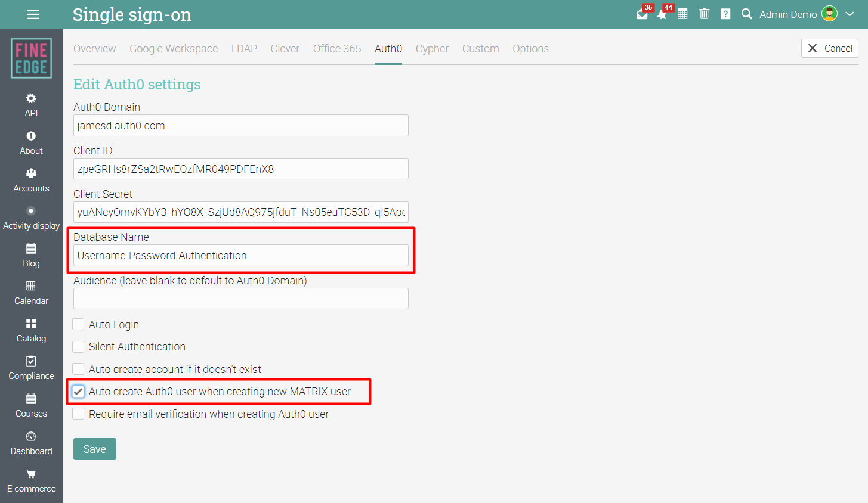Open Calendar in the sidebar
The height and width of the screenshot is (503, 868).
point(31,293)
